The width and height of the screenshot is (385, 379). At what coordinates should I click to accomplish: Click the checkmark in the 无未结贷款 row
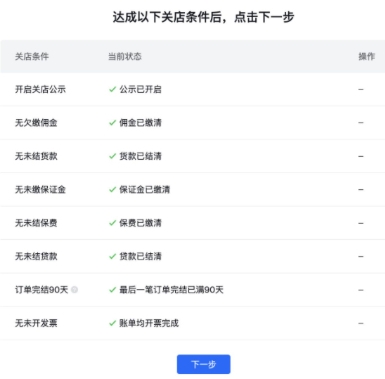point(112,256)
